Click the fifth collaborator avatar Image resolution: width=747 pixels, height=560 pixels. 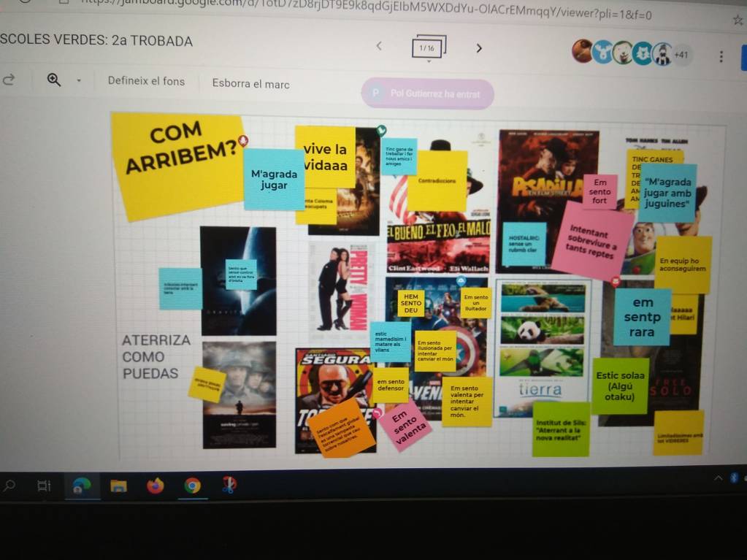pos(662,54)
